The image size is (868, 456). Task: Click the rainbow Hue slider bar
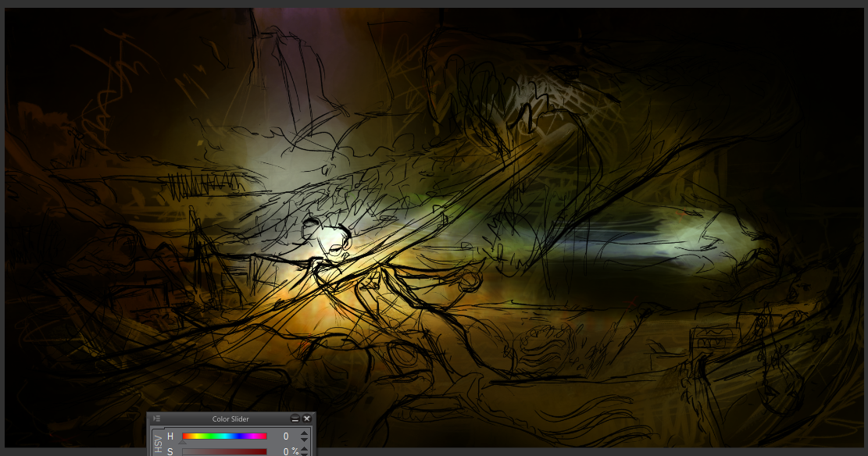[x=224, y=436]
